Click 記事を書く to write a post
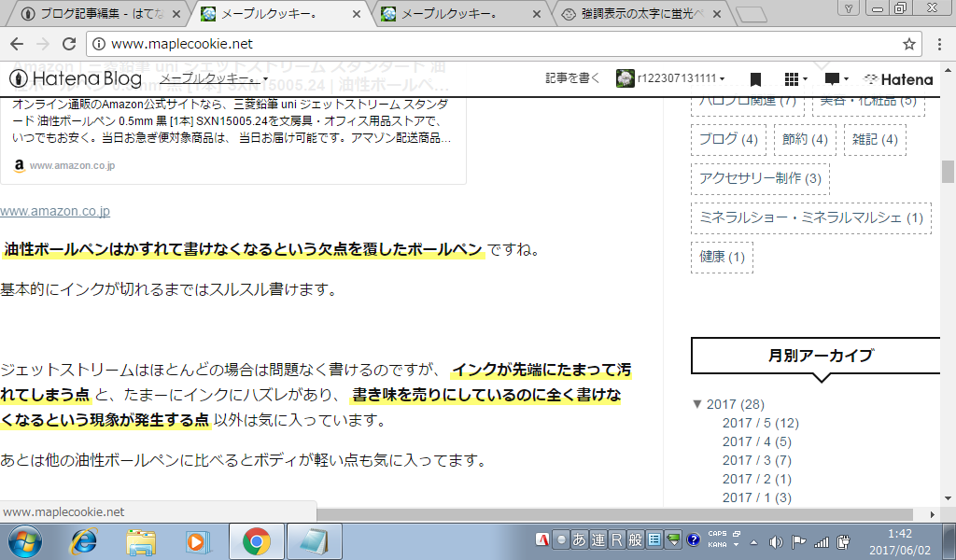 572,78
